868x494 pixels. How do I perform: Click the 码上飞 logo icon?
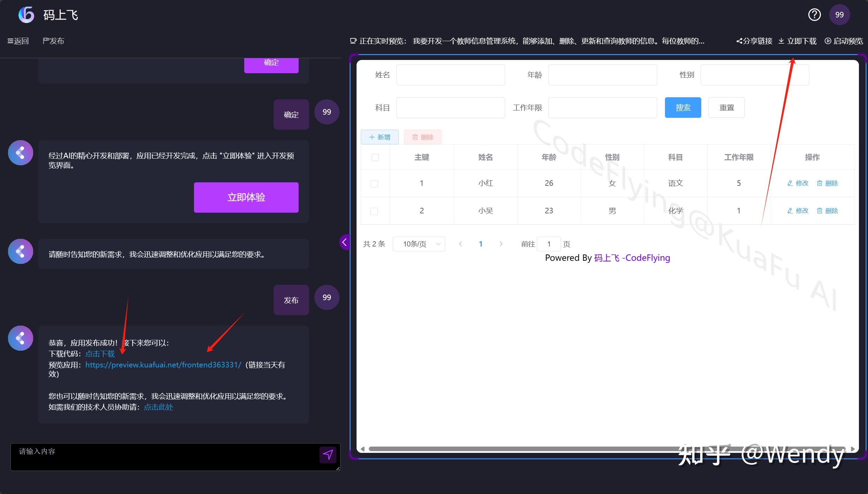tap(26, 15)
